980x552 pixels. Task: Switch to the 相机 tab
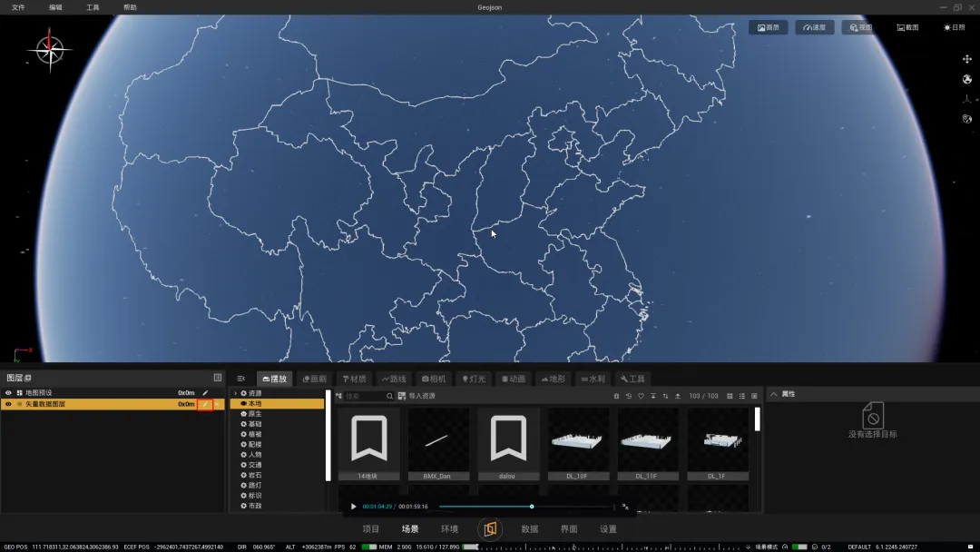(x=434, y=379)
